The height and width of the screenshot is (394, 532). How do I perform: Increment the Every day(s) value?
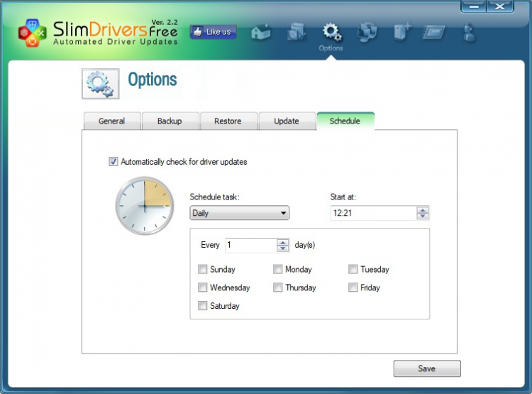282,242
